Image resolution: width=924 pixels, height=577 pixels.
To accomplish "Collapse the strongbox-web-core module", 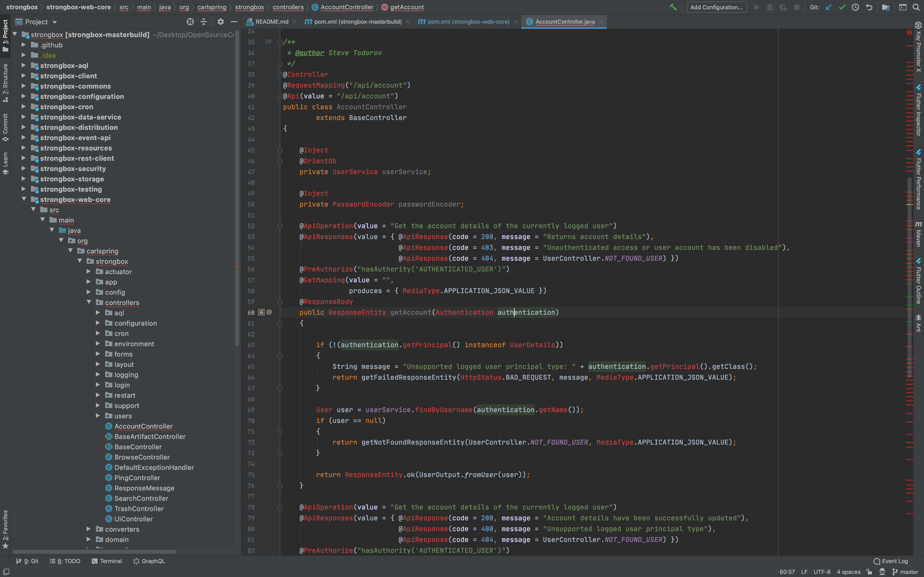I will click(24, 199).
